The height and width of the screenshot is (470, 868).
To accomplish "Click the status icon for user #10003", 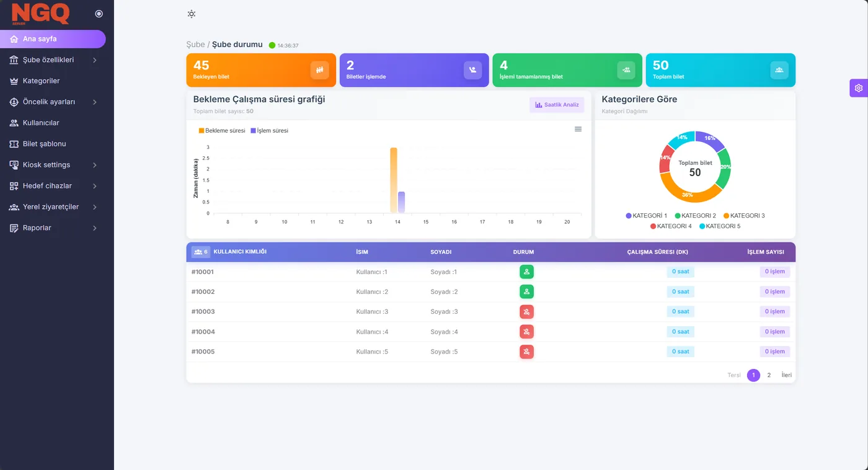I will tap(526, 312).
